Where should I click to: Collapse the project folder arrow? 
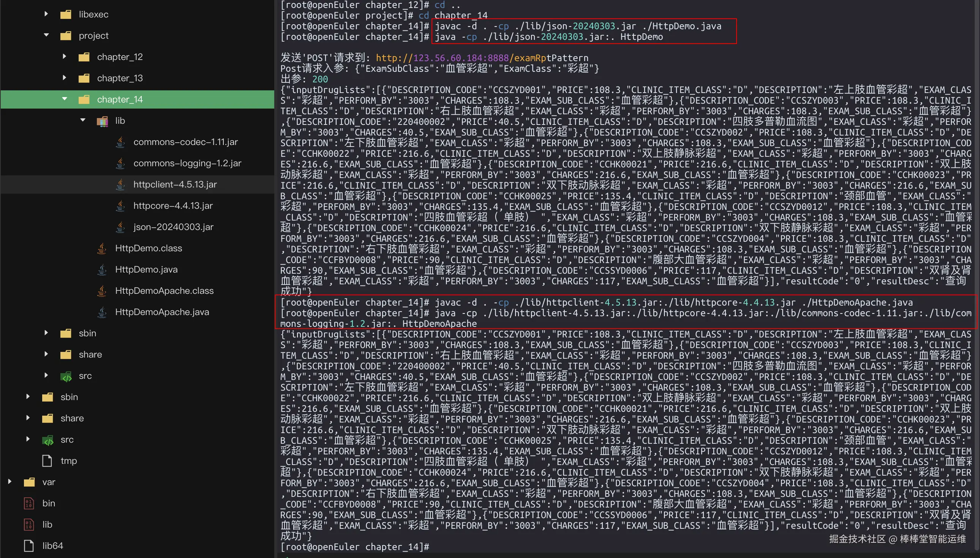pyautogui.click(x=46, y=35)
